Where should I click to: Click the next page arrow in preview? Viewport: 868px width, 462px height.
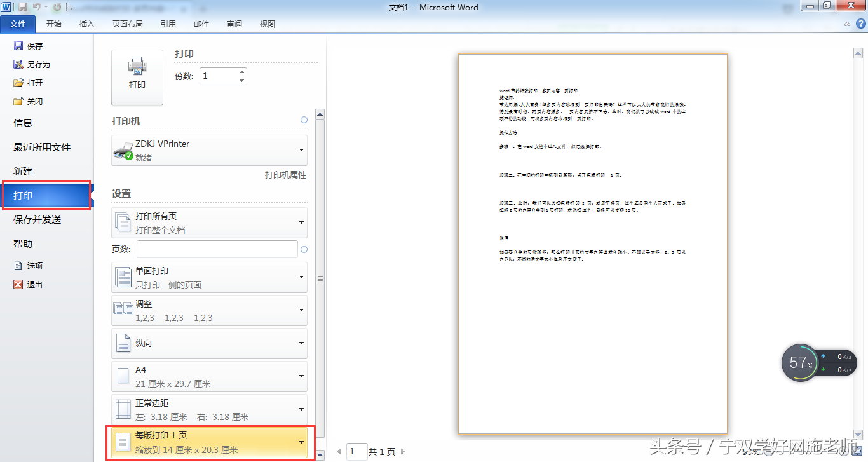click(403, 452)
